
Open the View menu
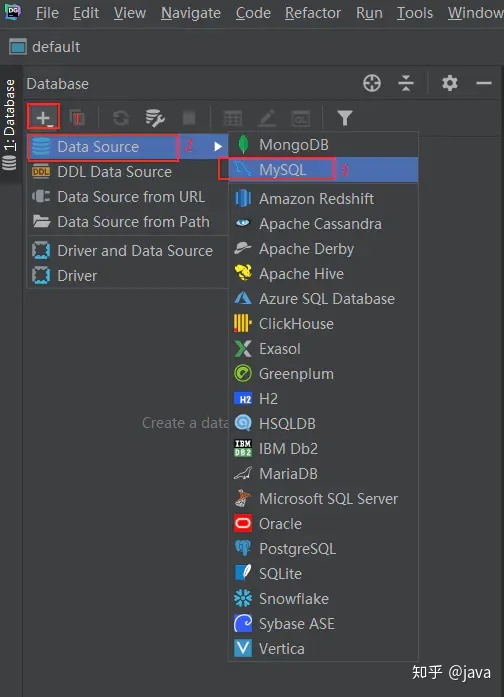coord(129,13)
